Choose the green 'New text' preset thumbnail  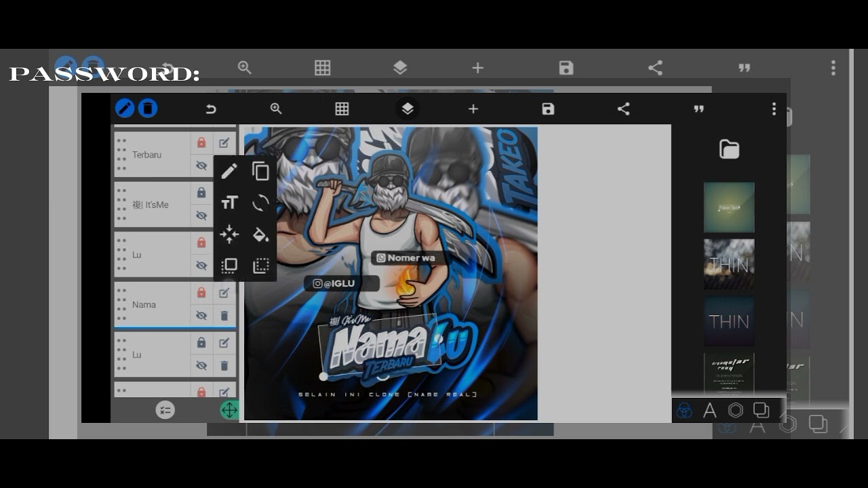[x=729, y=207]
